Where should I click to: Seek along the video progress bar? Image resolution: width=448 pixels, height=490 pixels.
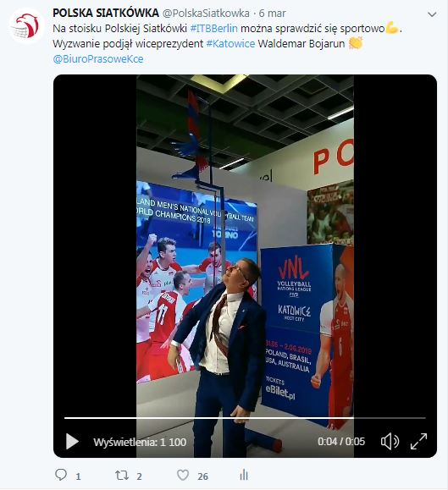(245, 418)
